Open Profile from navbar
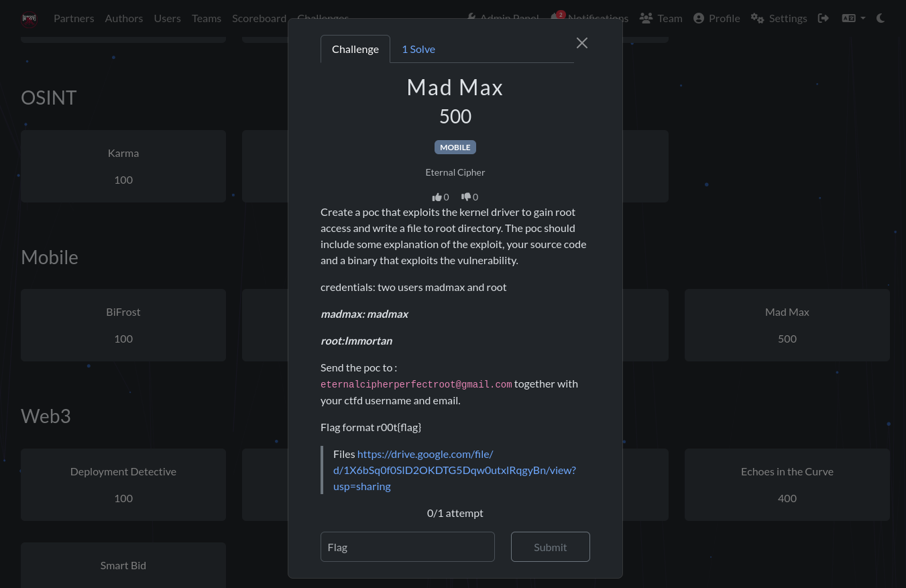 [716, 18]
